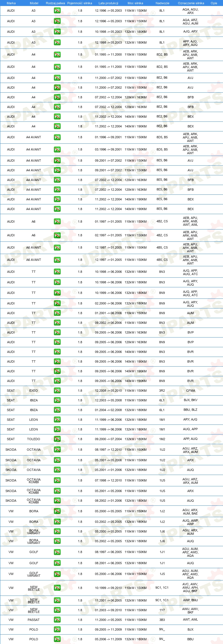Click the Marka column header

11,3
